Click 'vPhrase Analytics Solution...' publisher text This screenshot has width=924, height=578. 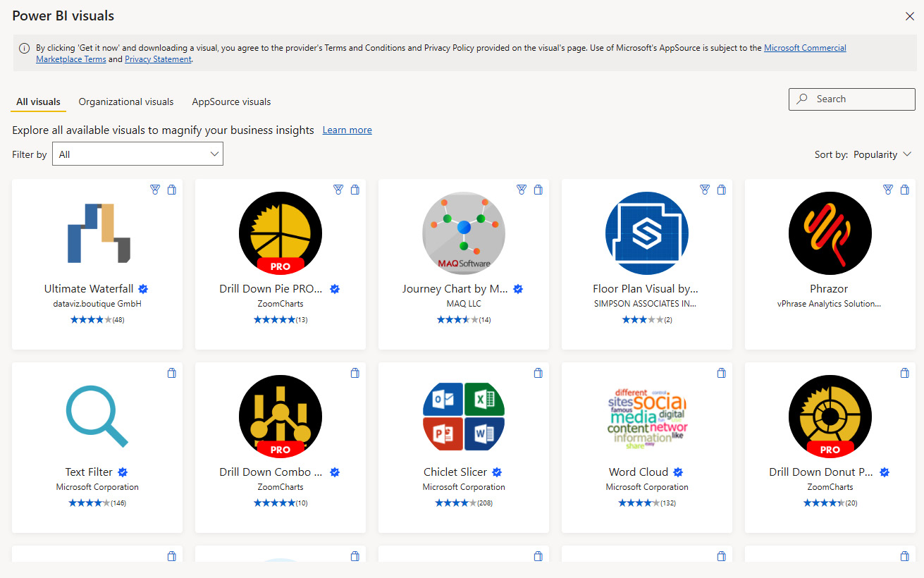tap(829, 304)
